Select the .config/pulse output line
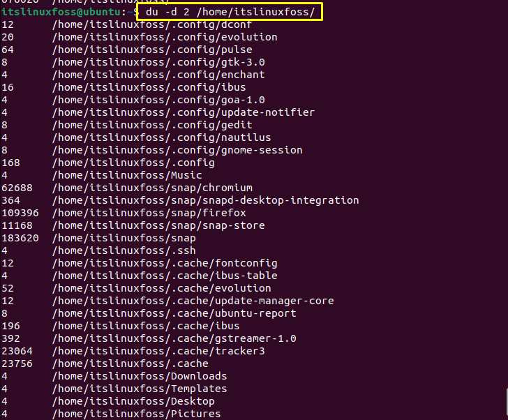 click(x=152, y=50)
